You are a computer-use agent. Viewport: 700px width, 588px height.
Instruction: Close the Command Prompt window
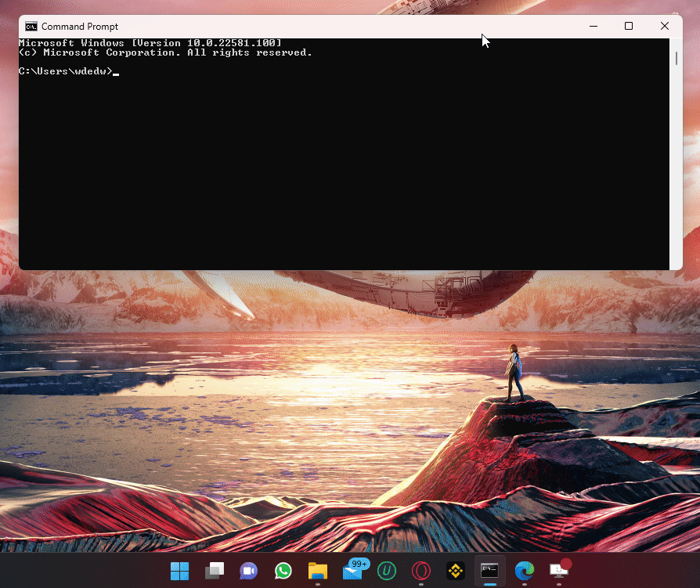click(665, 27)
